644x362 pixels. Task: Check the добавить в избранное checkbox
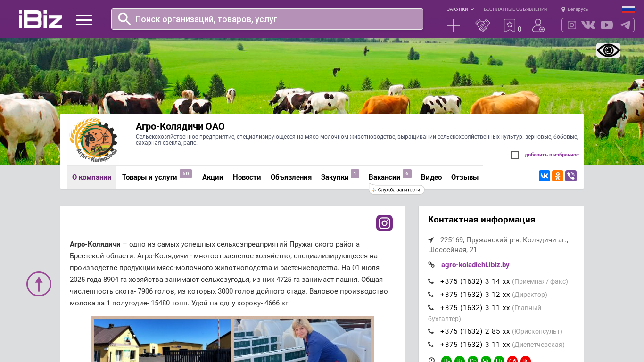[x=515, y=155]
